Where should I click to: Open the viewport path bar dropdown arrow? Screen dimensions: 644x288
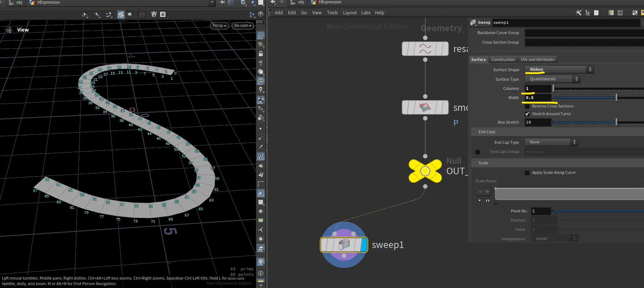pyautogui.click(x=212, y=2)
